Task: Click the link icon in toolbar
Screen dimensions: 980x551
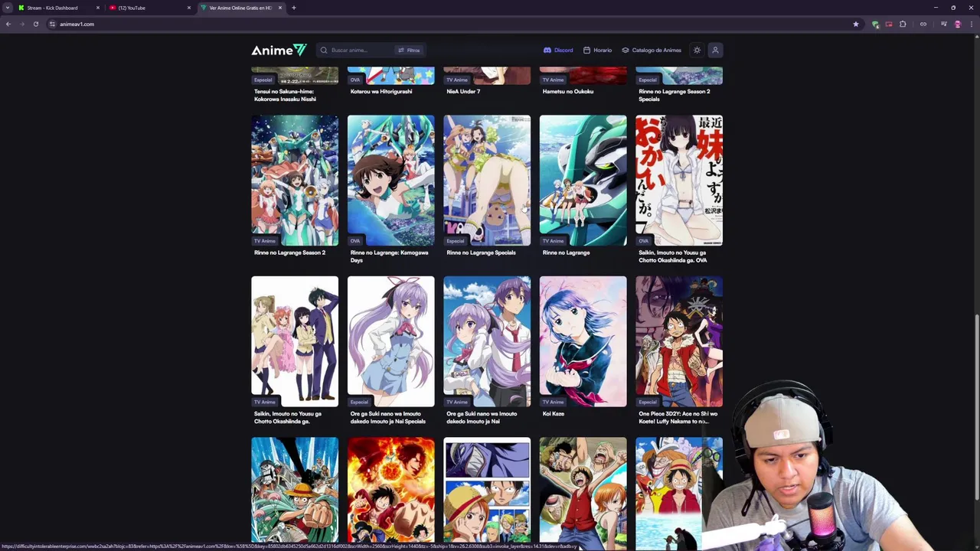Action: click(923, 24)
